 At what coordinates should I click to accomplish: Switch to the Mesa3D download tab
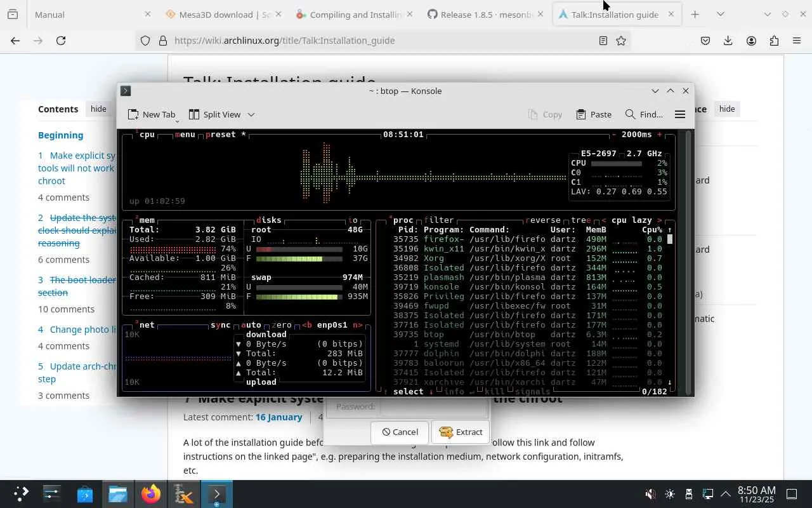(x=222, y=14)
